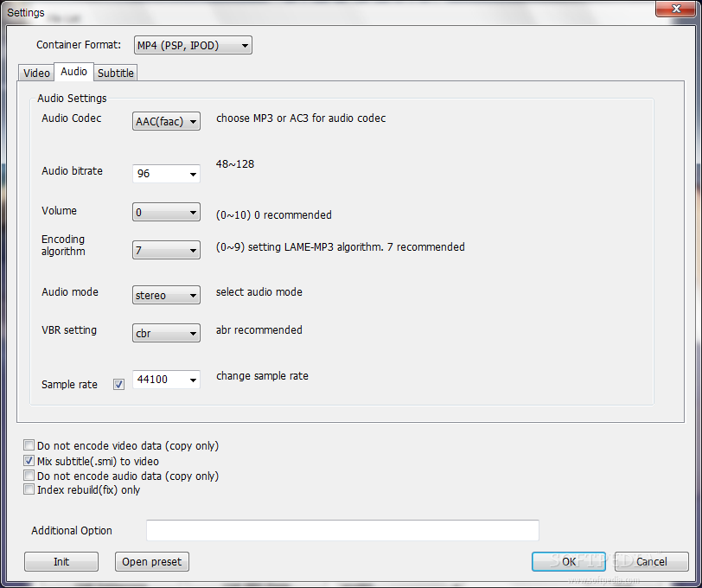Expand the Audio mode stereo dropdown

(166, 295)
